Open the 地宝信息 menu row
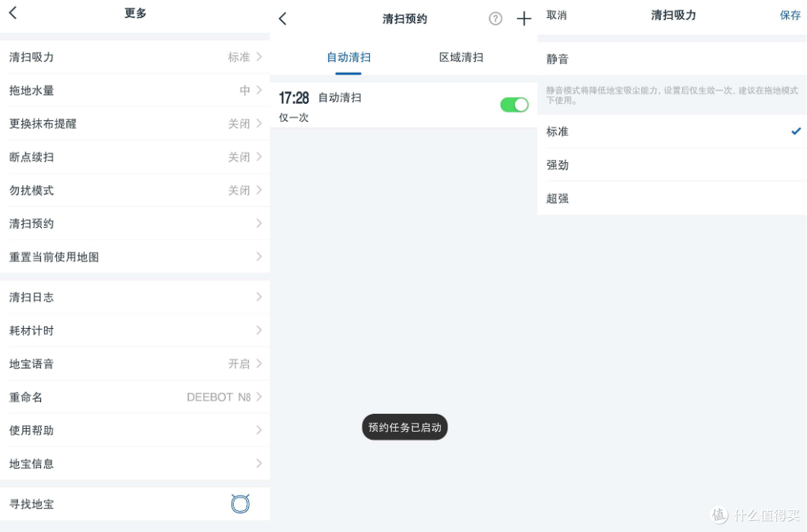This screenshot has height=532, width=807. tap(134, 463)
